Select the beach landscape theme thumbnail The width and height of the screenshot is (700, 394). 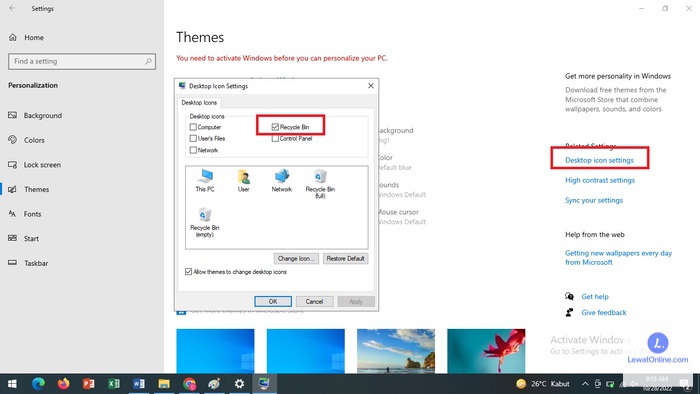[396, 351]
